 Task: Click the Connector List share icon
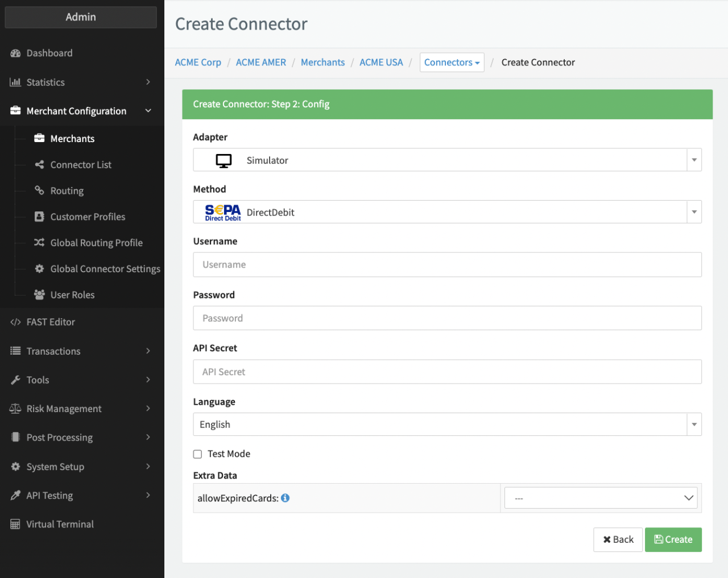39,165
